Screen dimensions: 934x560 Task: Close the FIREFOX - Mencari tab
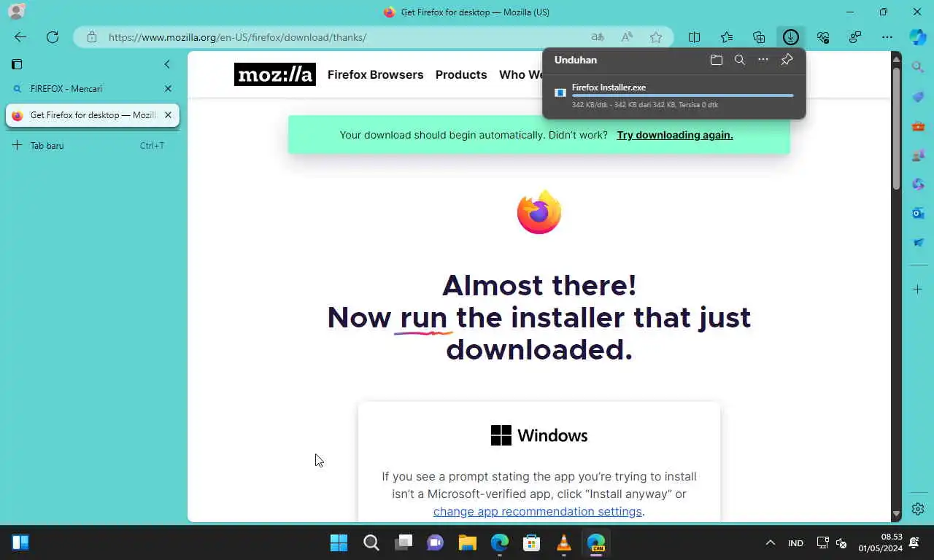[x=168, y=88]
